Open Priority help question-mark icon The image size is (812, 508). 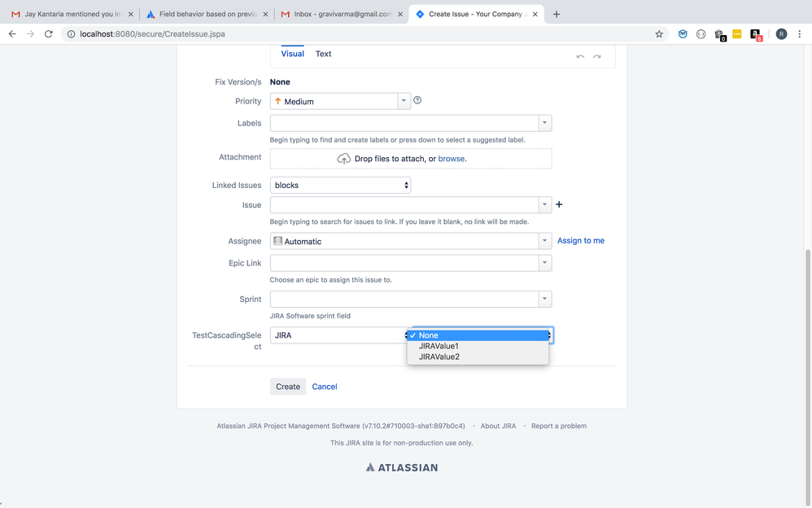coord(417,100)
